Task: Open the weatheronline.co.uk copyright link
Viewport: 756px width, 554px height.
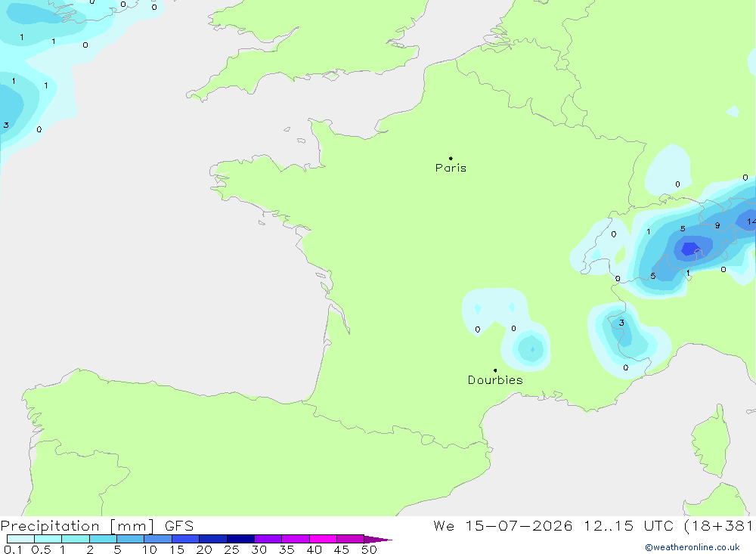Action: click(692, 547)
